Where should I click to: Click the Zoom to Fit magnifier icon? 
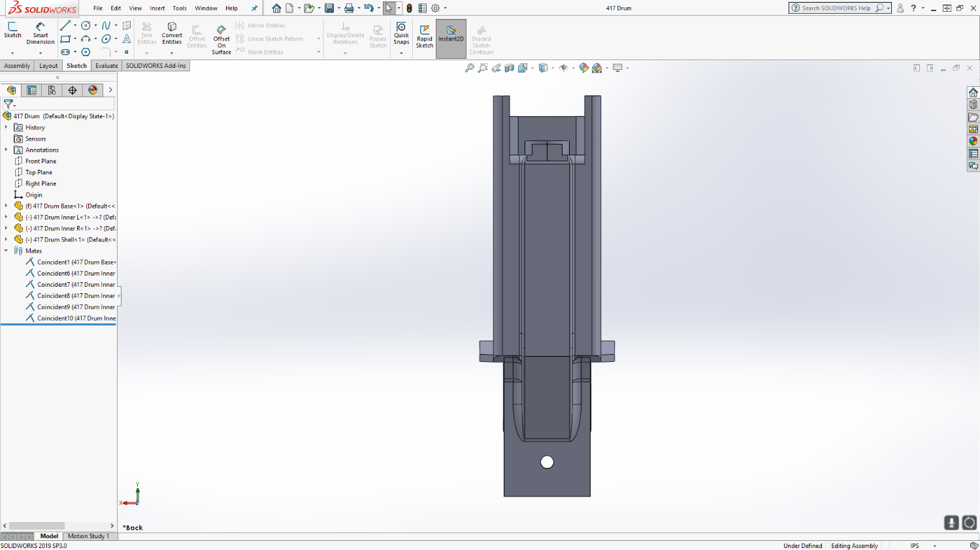pyautogui.click(x=469, y=68)
